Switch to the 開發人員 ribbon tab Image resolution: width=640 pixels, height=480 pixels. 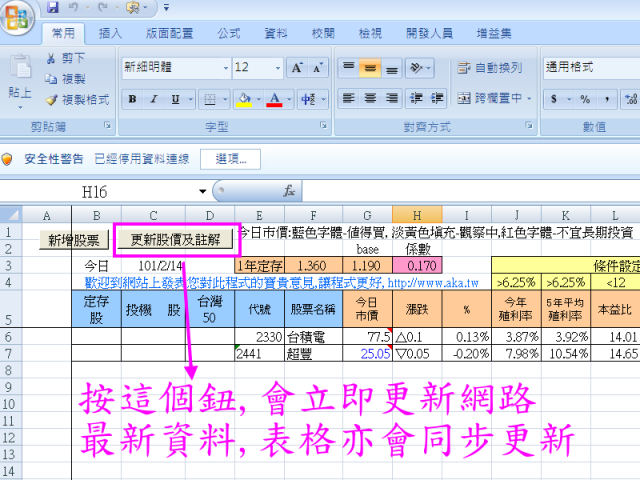pyautogui.click(x=429, y=33)
